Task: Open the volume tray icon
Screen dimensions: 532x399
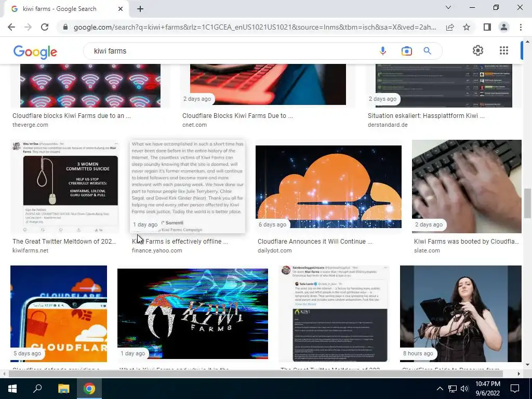Action: click(464, 389)
